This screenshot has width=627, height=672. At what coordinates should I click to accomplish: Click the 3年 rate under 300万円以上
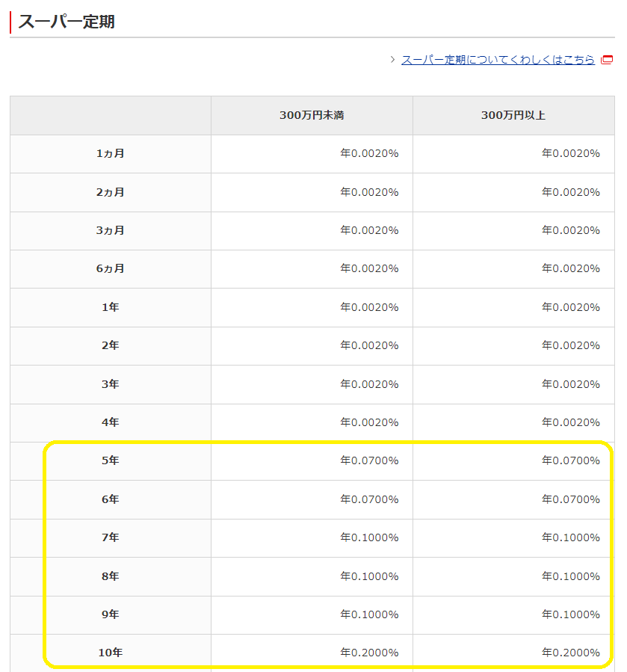click(x=571, y=384)
